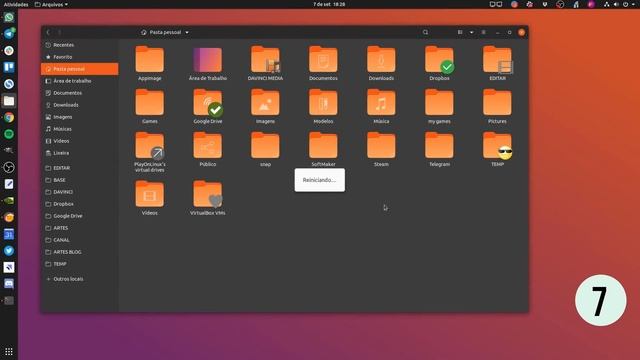Open the ARTES bookmark in sidebar
This screenshot has width=640, height=360.
pyautogui.click(x=80, y=228)
